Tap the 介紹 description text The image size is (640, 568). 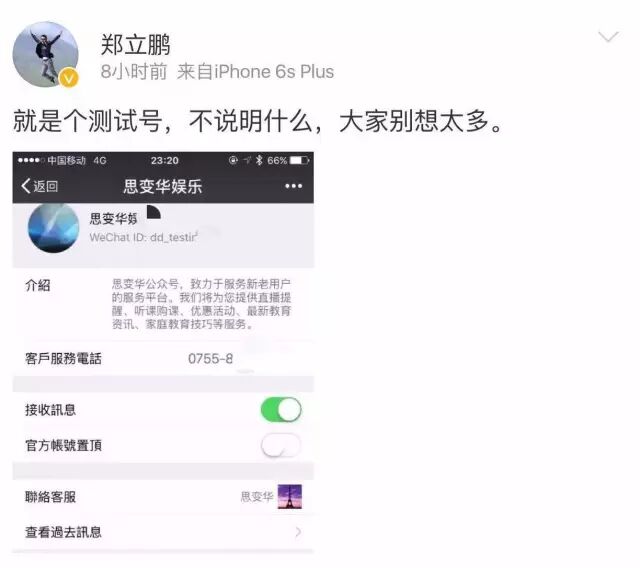(201, 304)
